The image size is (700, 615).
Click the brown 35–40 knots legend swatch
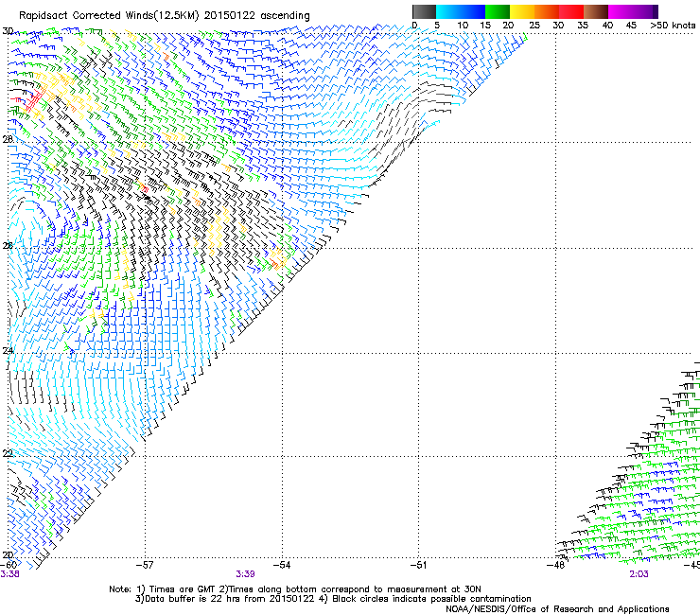point(596,11)
